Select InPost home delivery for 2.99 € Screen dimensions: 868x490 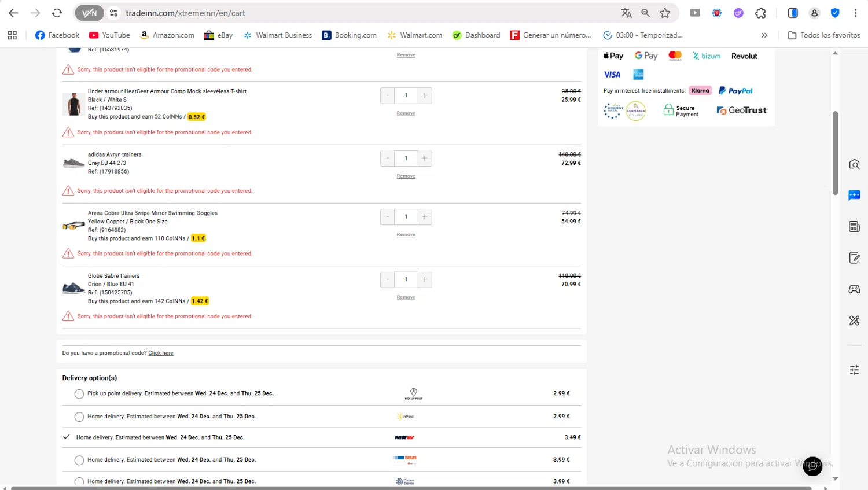79,417
